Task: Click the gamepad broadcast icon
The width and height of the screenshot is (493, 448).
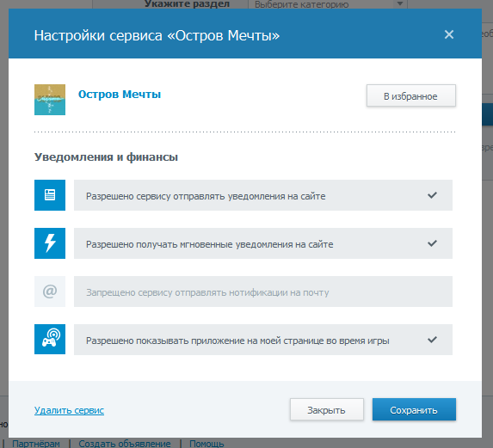Action: (50, 340)
